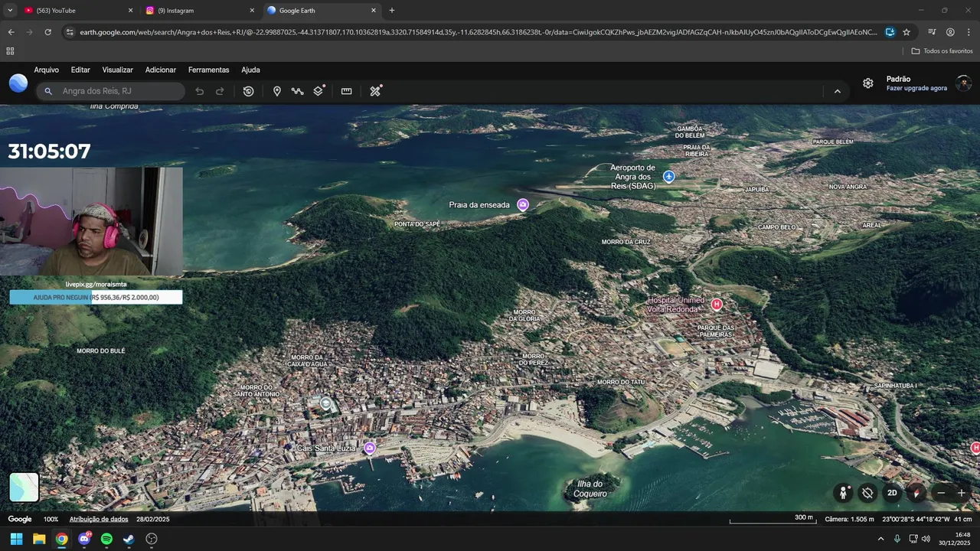Click the crossed-out rotation button
980x551 pixels.
click(867, 493)
